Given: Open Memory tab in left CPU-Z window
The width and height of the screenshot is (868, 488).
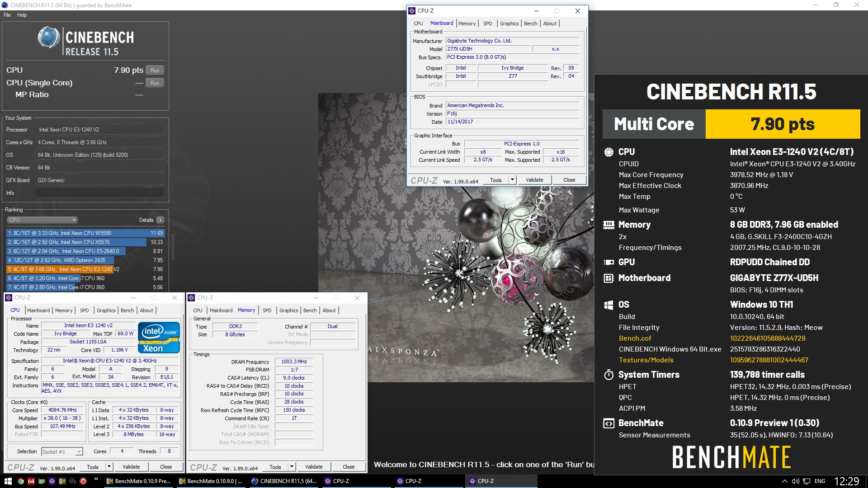Looking at the screenshot, I should (64, 310).
